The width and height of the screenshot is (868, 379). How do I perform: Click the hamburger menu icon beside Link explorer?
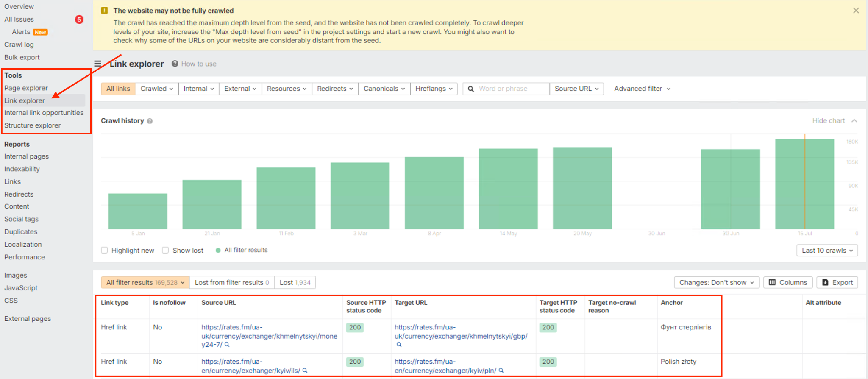tap(97, 64)
